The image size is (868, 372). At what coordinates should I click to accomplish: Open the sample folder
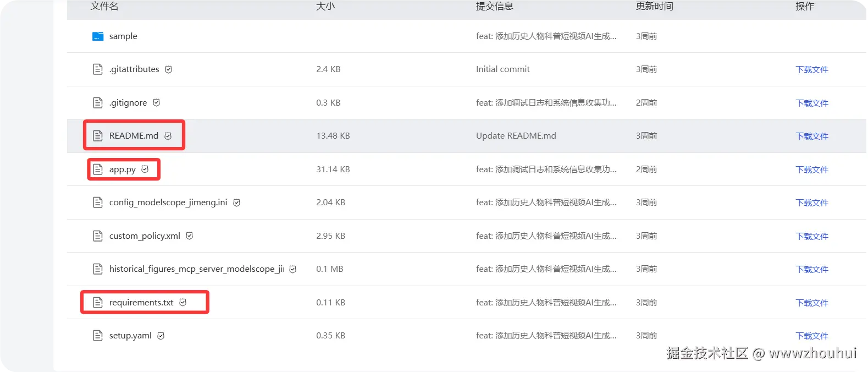pos(123,36)
